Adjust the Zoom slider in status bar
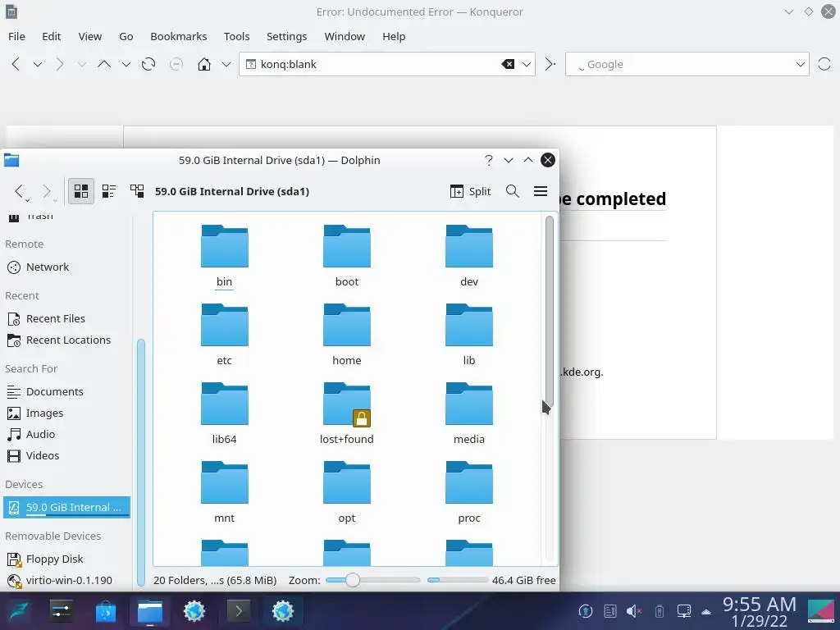 pyautogui.click(x=373, y=580)
